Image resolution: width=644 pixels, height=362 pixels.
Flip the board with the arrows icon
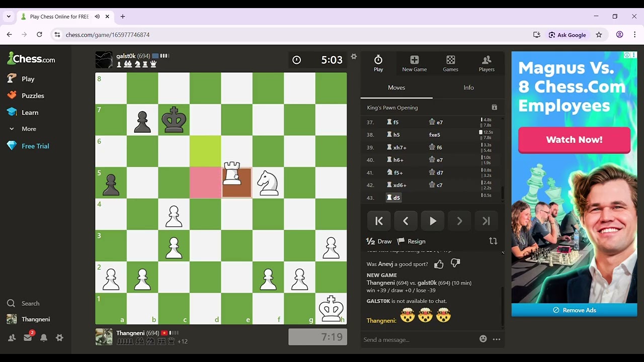493,241
